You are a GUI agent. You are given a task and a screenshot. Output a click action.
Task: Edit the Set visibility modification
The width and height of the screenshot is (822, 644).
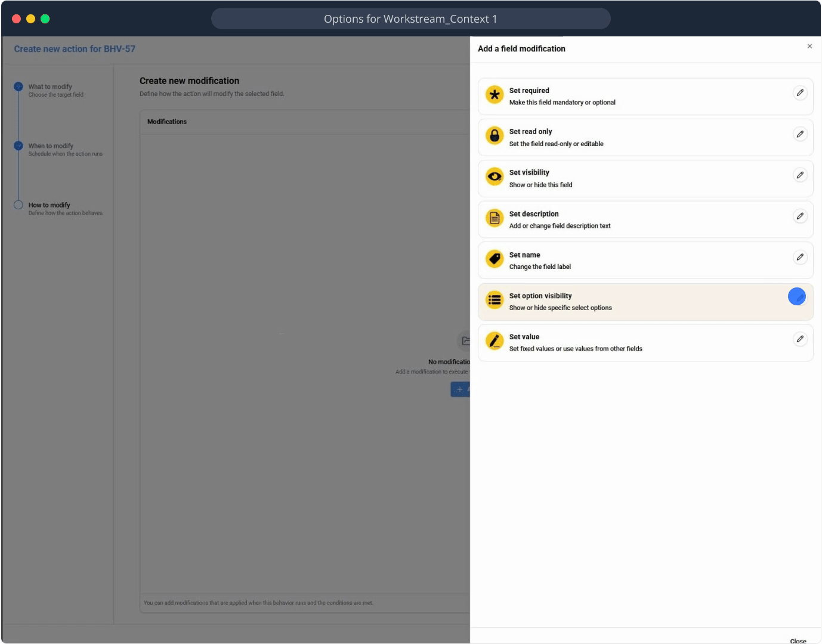tap(800, 175)
